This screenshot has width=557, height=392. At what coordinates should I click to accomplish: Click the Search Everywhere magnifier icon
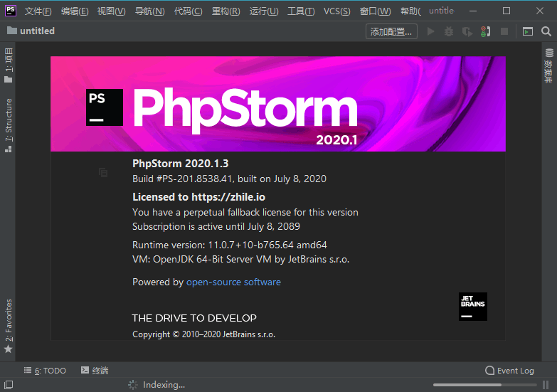tap(546, 31)
